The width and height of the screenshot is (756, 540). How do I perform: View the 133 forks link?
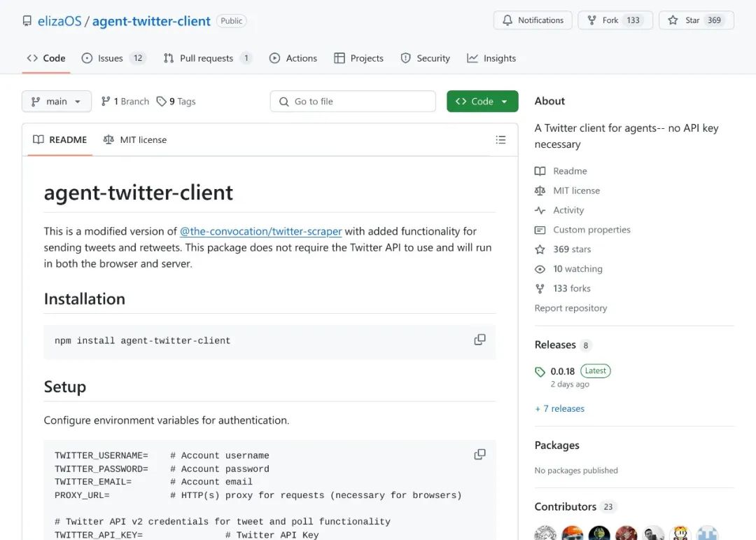click(x=563, y=289)
